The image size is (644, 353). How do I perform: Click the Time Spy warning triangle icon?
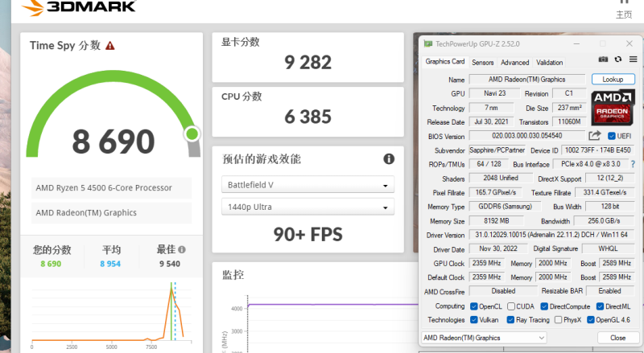pyautogui.click(x=109, y=46)
